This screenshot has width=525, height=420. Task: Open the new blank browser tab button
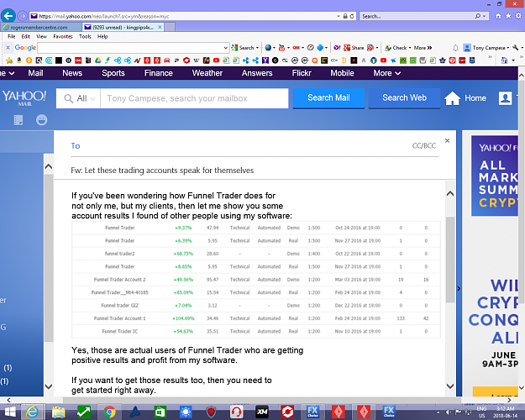tap(170, 27)
